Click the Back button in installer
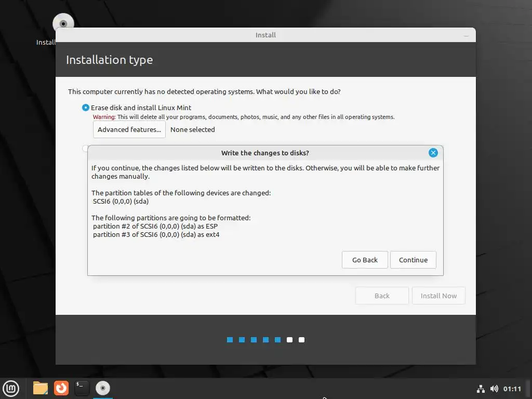532x399 pixels. (382, 296)
